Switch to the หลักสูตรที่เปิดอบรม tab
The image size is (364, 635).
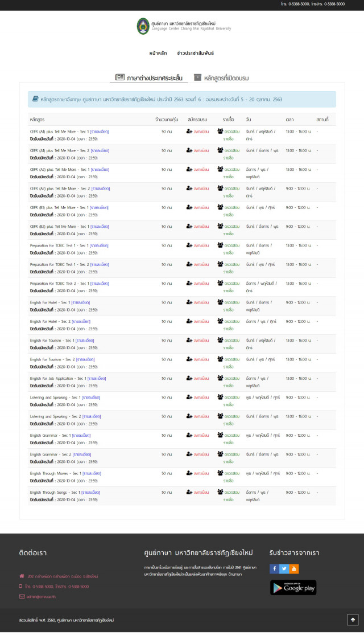click(221, 77)
